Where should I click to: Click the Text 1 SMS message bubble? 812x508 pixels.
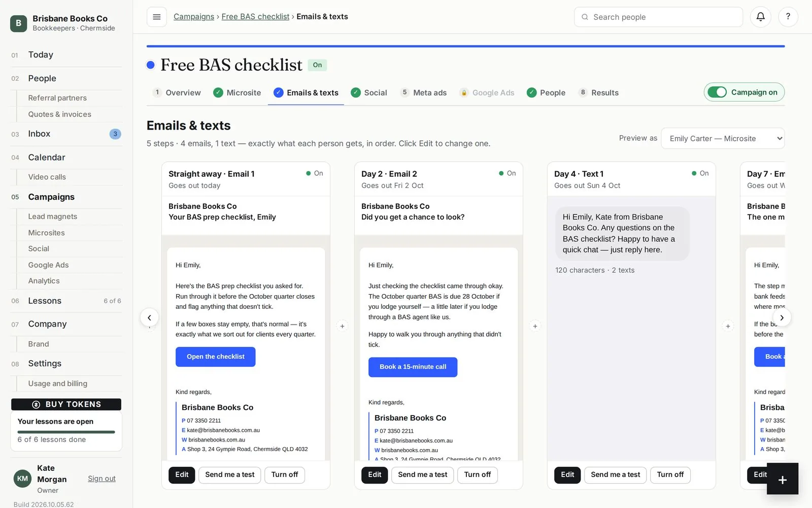tap(622, 233)
